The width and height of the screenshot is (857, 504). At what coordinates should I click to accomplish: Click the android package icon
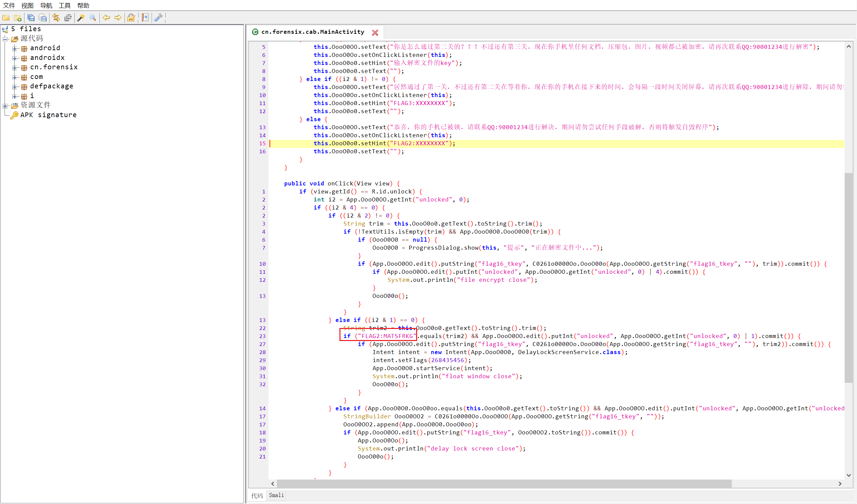point(24,48)
